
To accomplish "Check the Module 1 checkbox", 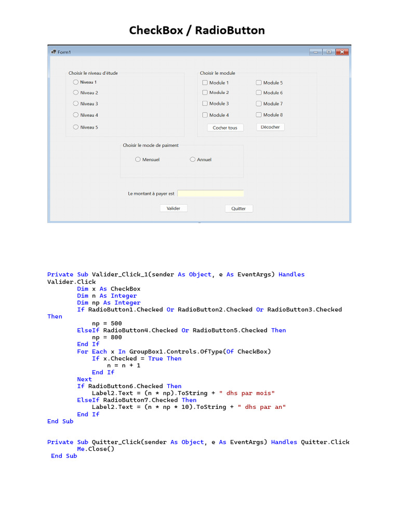I will (205, 83).
